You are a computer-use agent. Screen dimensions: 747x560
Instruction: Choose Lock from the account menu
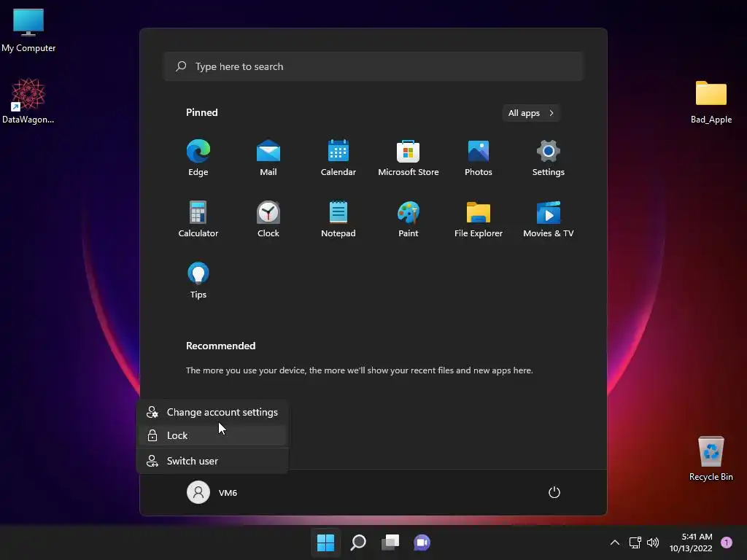click(212, 436)
